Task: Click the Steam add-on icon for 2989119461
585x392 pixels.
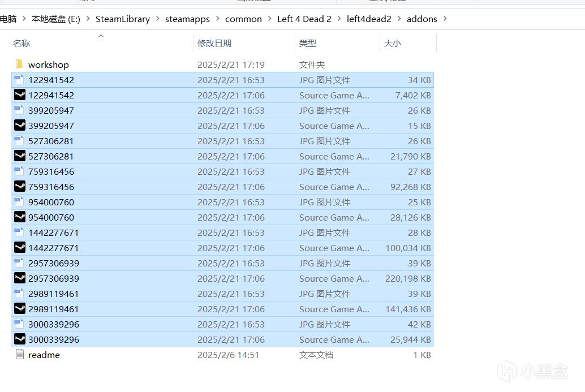Action: 20,309
